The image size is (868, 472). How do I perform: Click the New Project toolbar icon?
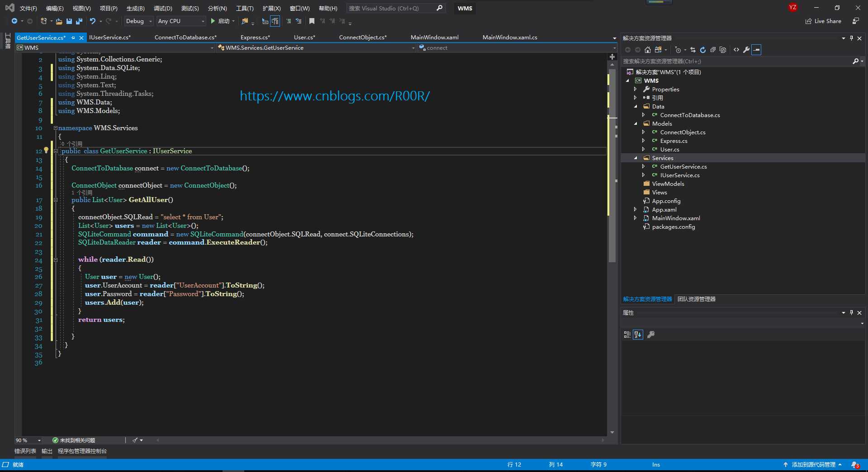(44, 21)
